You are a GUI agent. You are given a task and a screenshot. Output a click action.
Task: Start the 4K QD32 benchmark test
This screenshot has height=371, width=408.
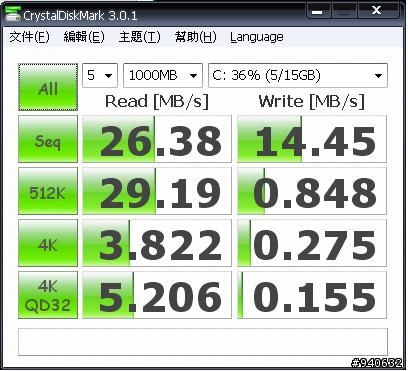48,295
